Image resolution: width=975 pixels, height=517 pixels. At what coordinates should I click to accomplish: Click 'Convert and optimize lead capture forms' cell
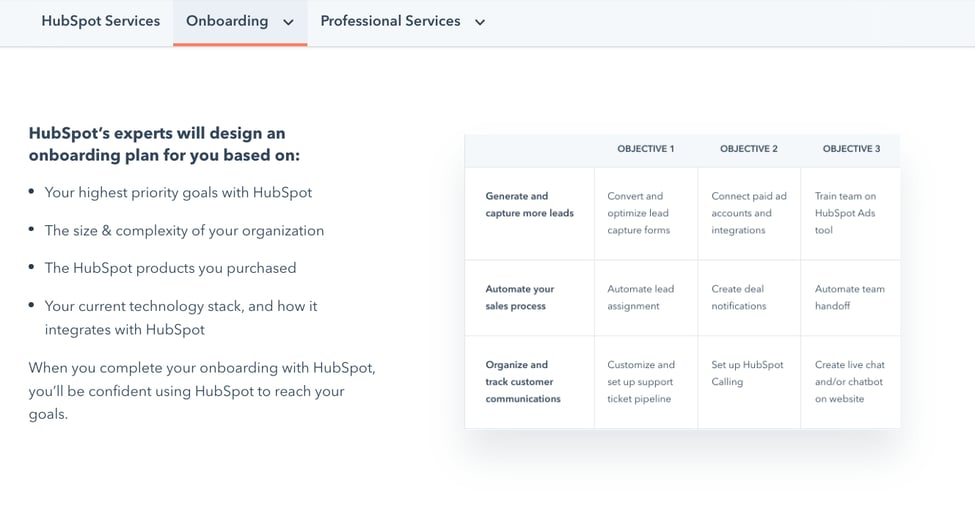pyautogui.click(x=639, y=213)
